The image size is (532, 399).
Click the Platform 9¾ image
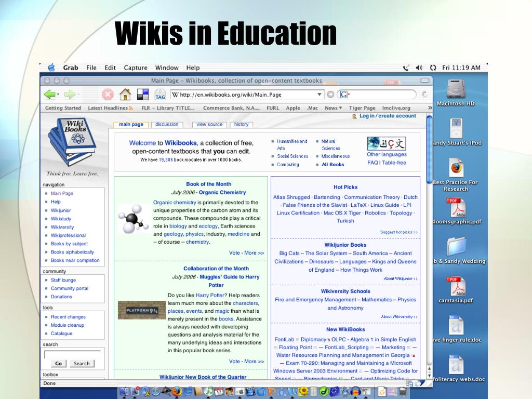click(x=142, y=310)
